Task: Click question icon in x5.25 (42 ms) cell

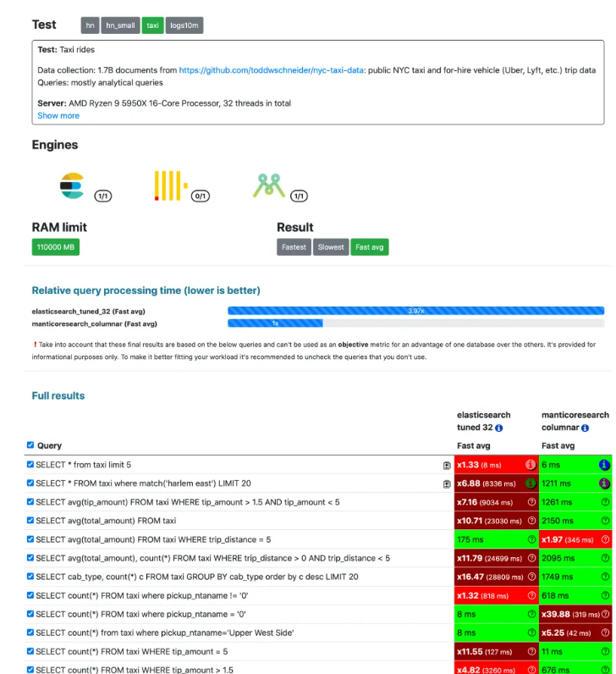Action: (605, 633)
